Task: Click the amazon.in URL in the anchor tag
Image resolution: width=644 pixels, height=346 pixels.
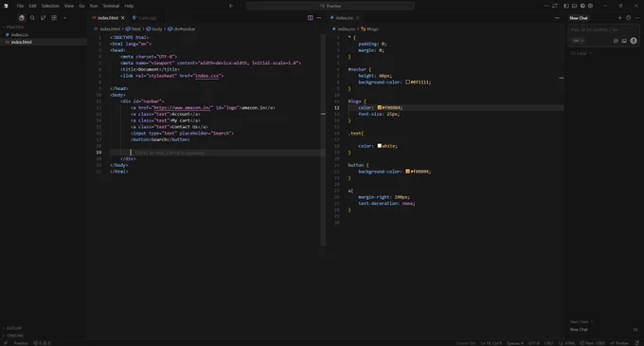Action: (182, 108)
